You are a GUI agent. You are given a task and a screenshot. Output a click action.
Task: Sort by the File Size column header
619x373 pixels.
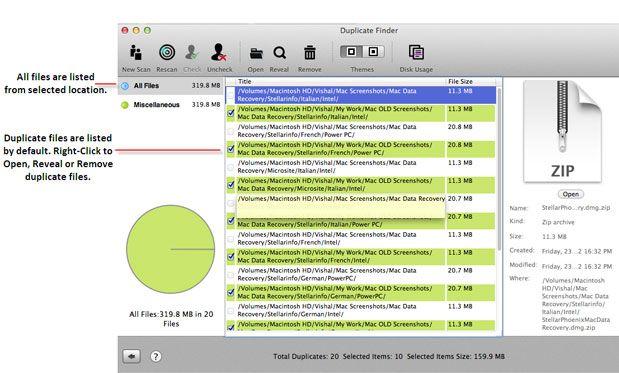(471, 81)
